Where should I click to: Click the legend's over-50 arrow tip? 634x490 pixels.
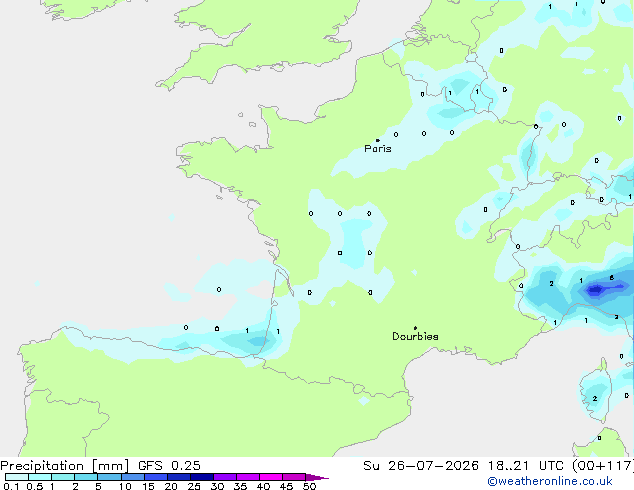[317, 477]
